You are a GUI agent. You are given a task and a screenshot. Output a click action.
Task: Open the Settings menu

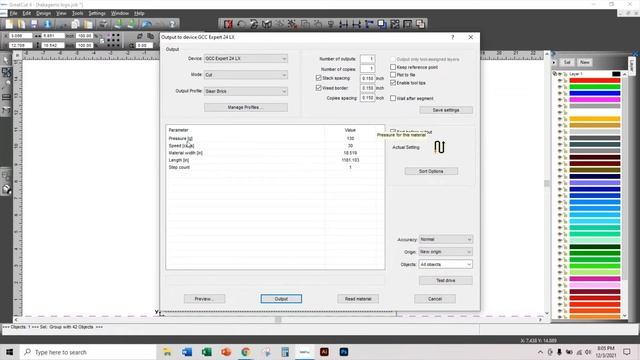tap(97, 13)
